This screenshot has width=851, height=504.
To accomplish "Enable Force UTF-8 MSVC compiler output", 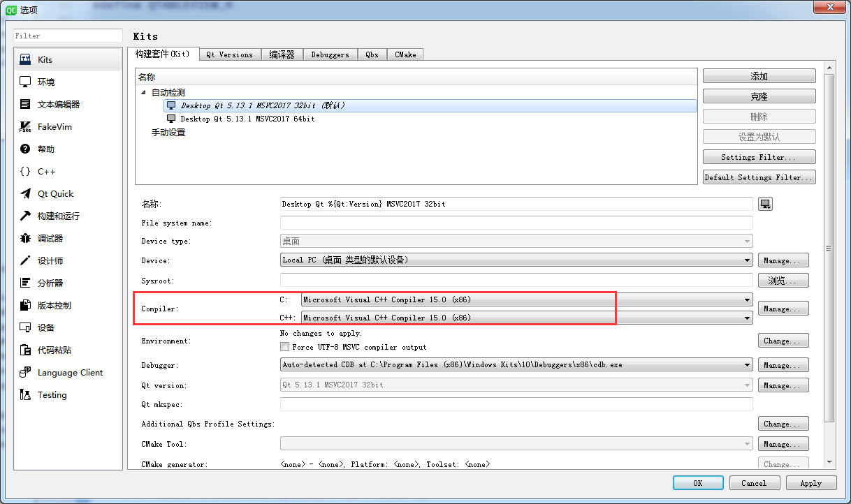I will click(x=284, y=347).
